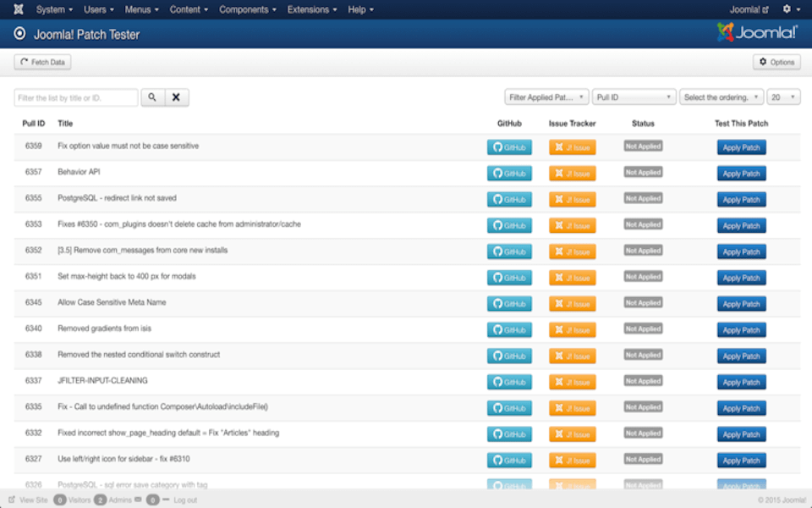The image size is (812, 508).
Task: Apply patch for pull 6332
Action: click(741, 434)
